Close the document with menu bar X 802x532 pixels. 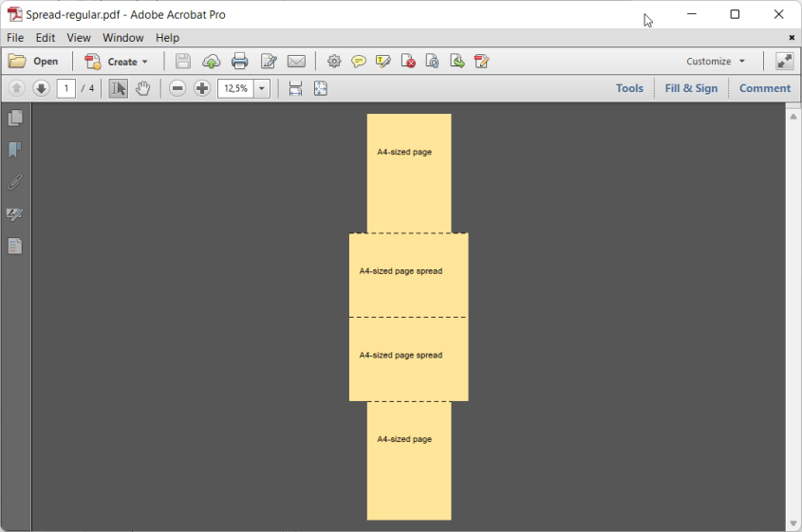(792, 38)
